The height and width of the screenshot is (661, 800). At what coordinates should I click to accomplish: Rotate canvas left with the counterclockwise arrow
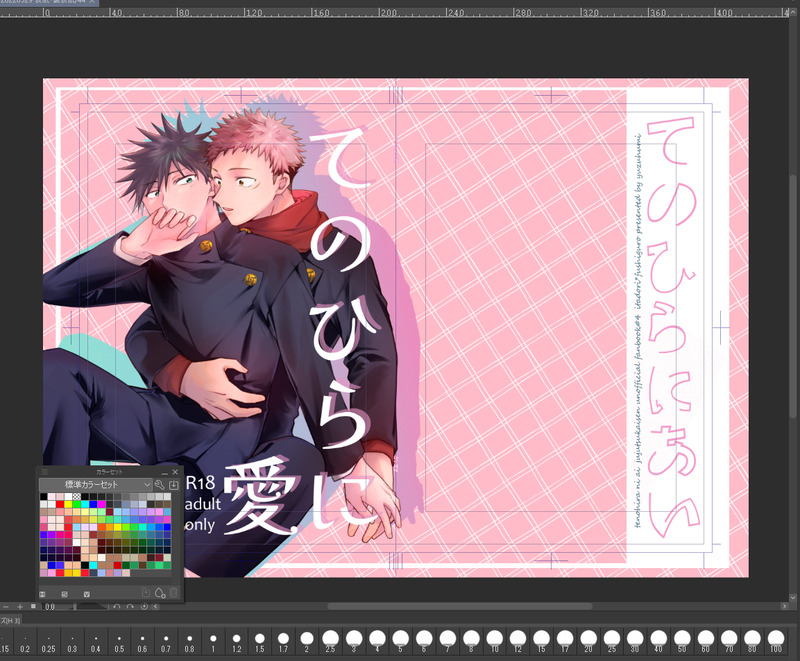[x=117, y=606]
